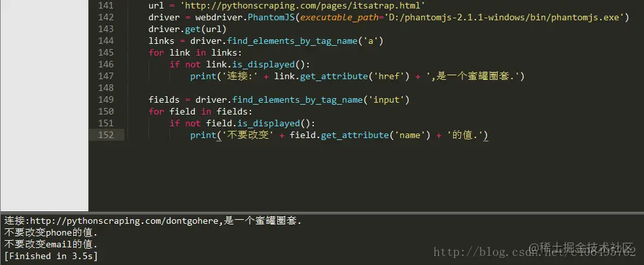Click the '不要改变' string literal
The height and width of the screenshot is (265, 644).
pyautogui.click(x=248, y=135)
